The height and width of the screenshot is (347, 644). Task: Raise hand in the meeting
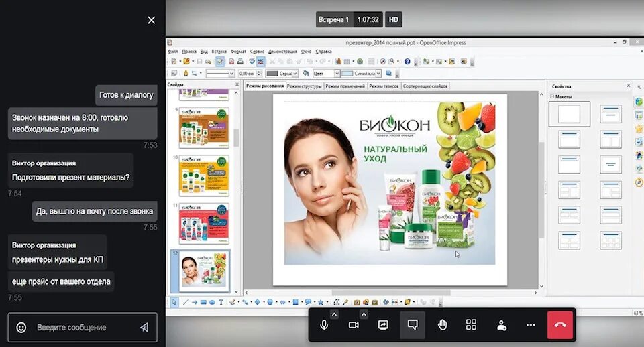tap(442, 325)
